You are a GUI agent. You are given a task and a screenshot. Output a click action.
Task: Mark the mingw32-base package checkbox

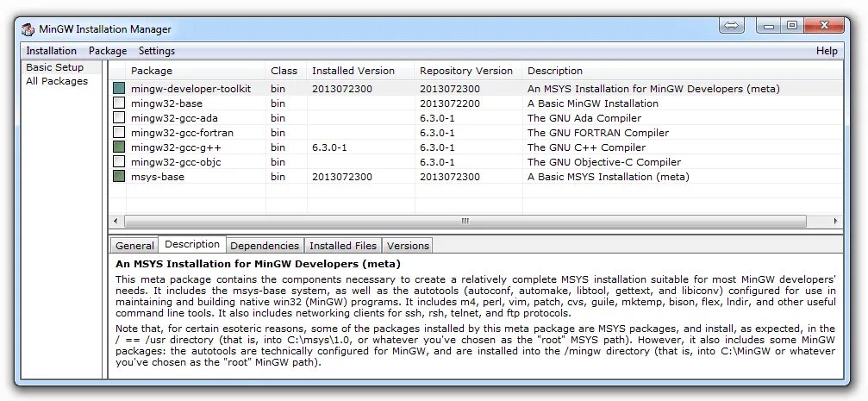[x=119, y=103]
